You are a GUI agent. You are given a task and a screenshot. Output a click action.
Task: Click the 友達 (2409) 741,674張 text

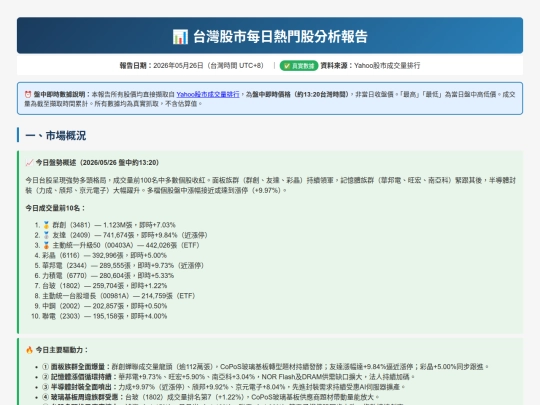click(x=93, y=235)
